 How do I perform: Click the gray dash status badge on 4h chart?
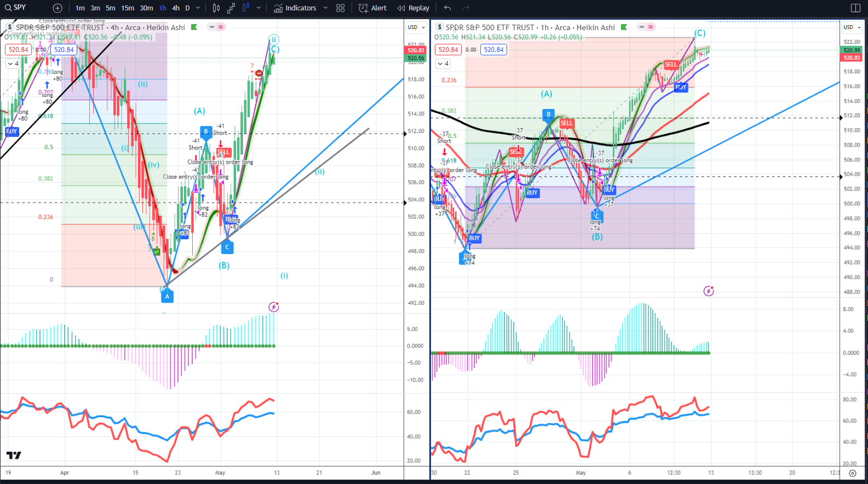click(211, 27)
